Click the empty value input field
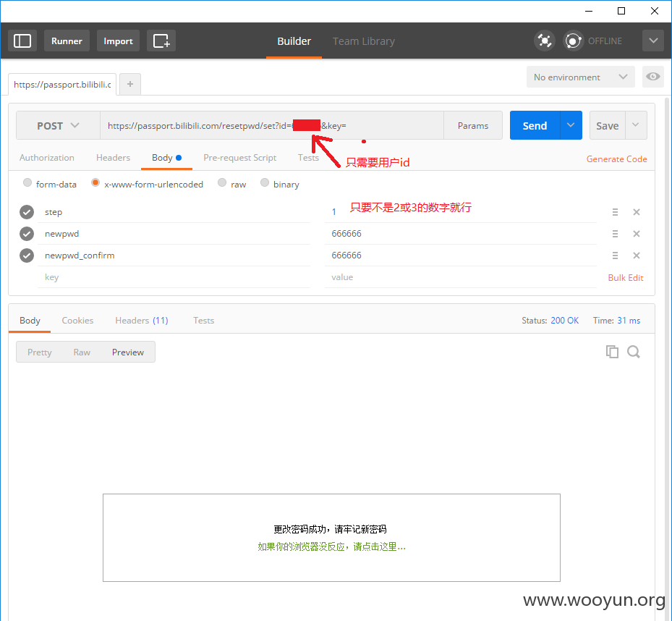This screenshot has height=621, width=672. 461,277
